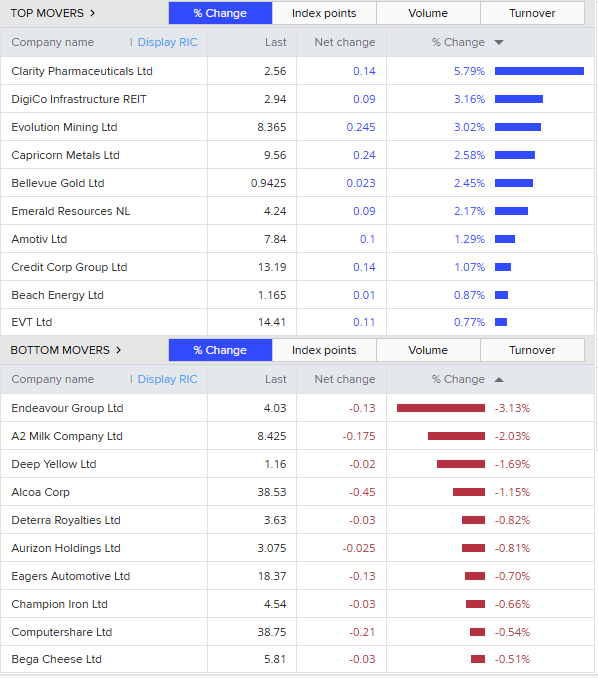Switch Top Movers to Index points tab
Viewport: 598px width, 678px height.
click(324, 13)
